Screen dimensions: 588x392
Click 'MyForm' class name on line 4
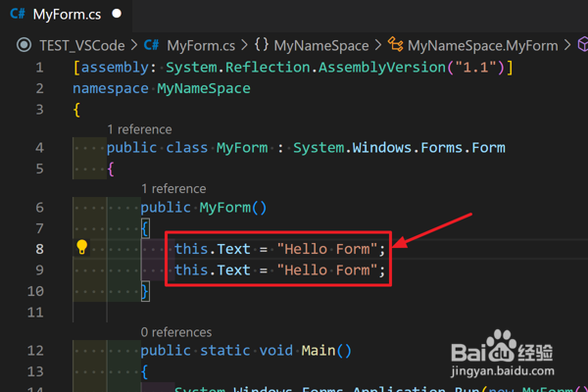point(242,148)
